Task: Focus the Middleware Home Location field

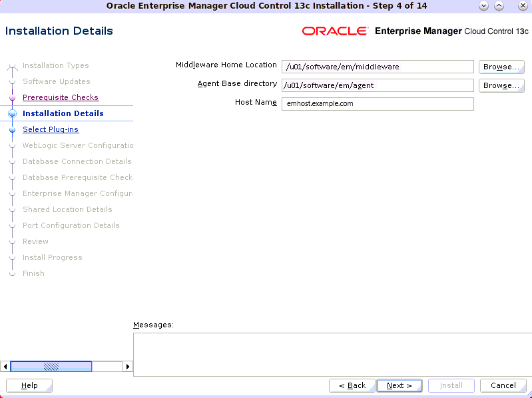Action: [x=378, y=67]
